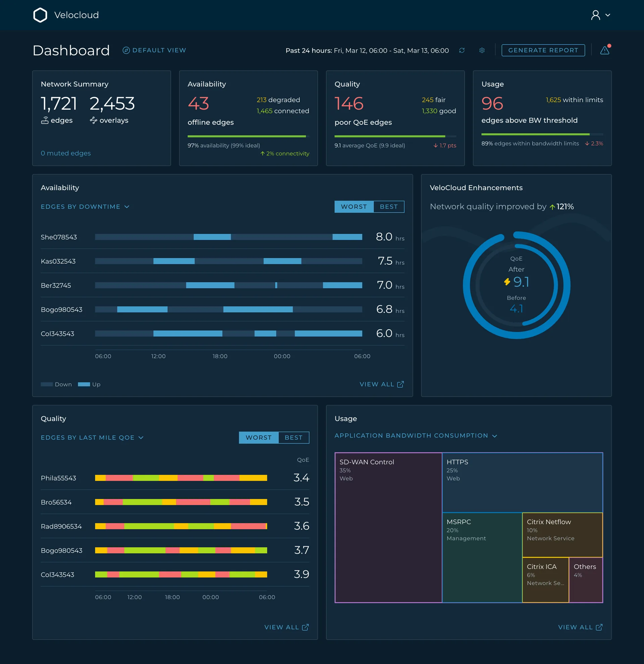Select the Citrix ICA treemap tile
Viewport: 644px width, 664px height.
pos(545,580)
